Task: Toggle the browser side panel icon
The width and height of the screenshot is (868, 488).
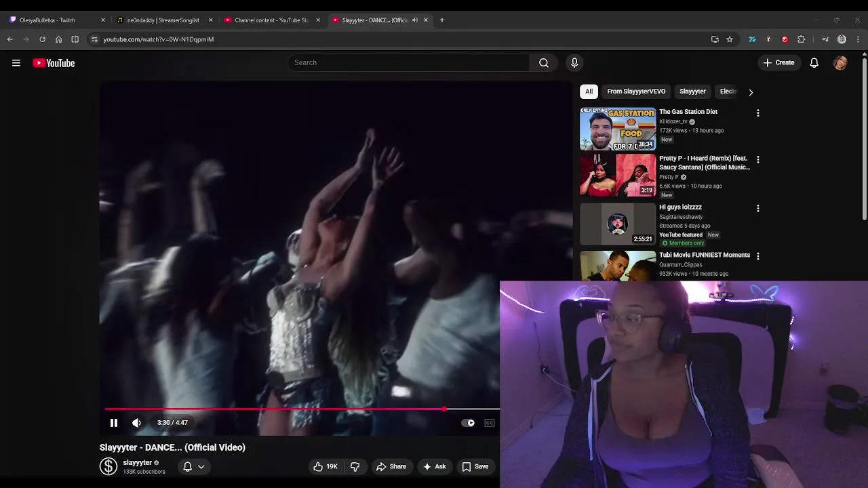Action: (75, 39)
